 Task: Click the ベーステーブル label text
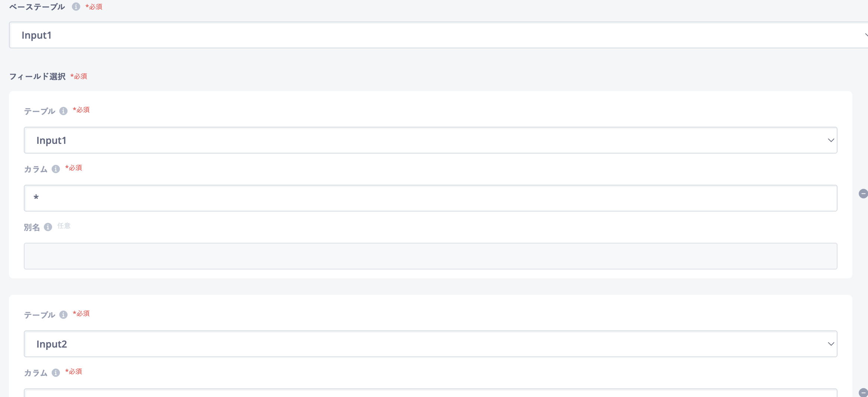click(37, 7)
